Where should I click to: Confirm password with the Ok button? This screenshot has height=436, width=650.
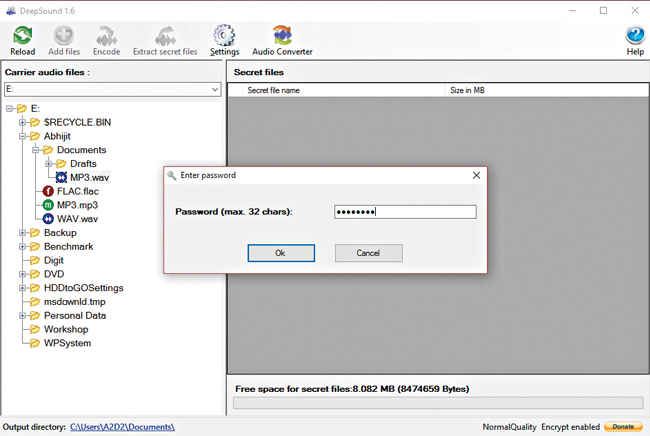point(281,253)
